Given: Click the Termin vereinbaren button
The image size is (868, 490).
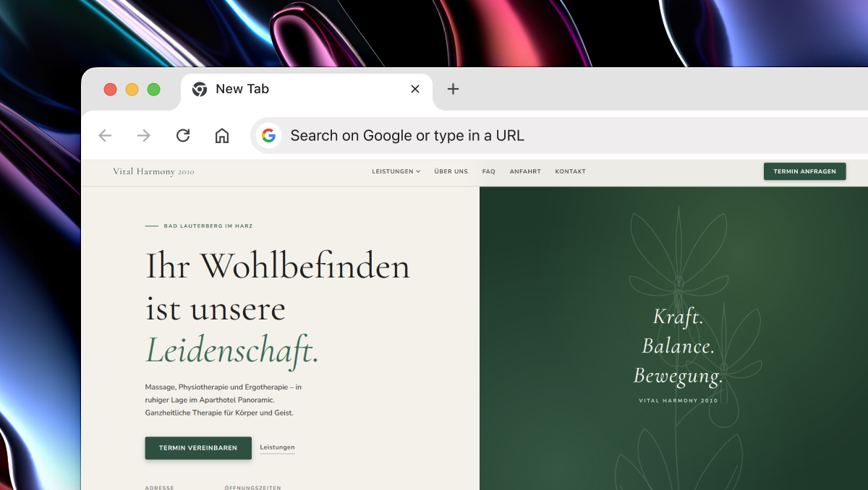Looking at the screenshot, I should (x=198, y=448).
